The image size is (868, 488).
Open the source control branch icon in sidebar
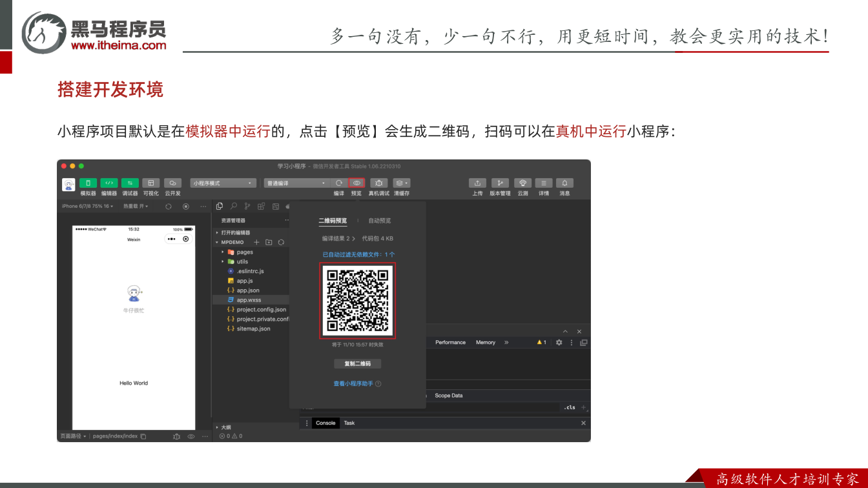coord(247,207)
